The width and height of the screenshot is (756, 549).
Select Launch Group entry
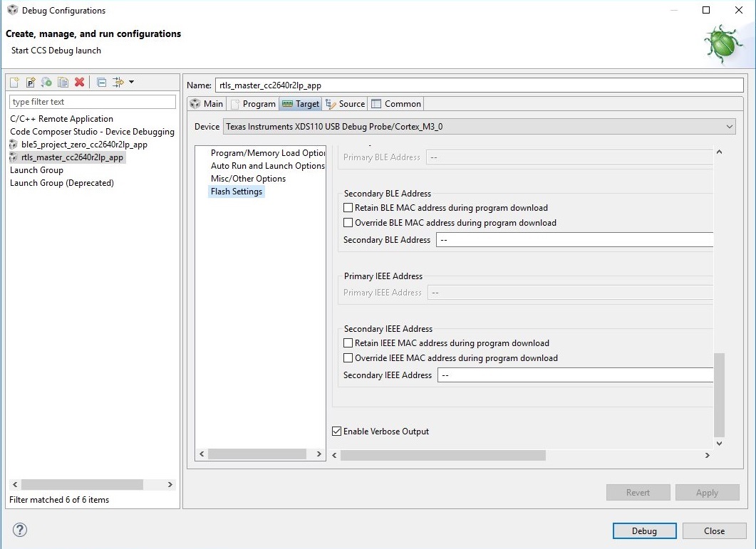36,170
